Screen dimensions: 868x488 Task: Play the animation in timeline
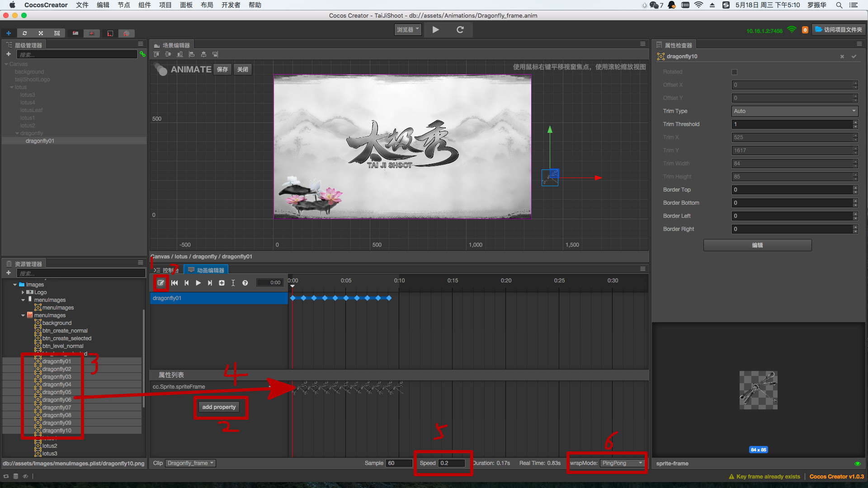point(198,283)
